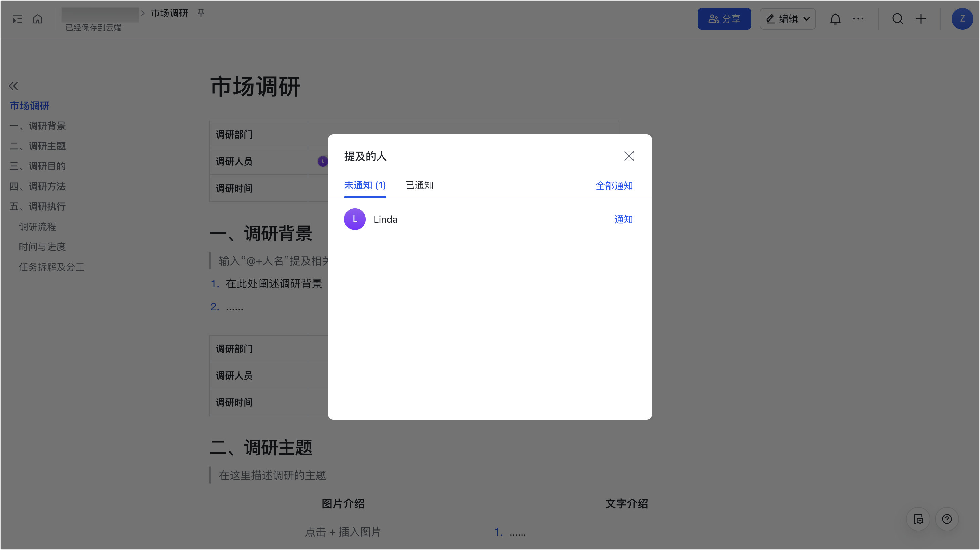Image resolution: width=980 pixels, height=550 pixels.
Task: Jump to 一、调研背景 in outline
Action: point(37,126)
